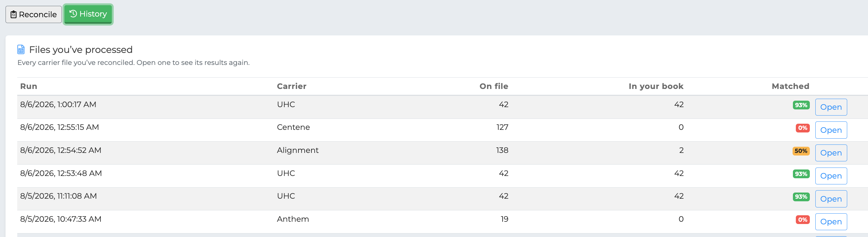The image size is (868, 237).
Task: Click the Carrier column header
Action: pyautogui.click(x=292, y=86)
